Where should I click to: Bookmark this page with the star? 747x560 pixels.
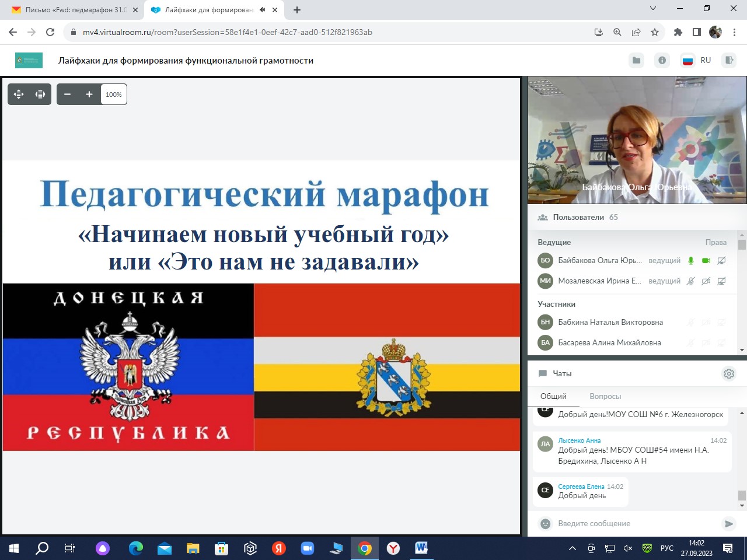(655, 32)
